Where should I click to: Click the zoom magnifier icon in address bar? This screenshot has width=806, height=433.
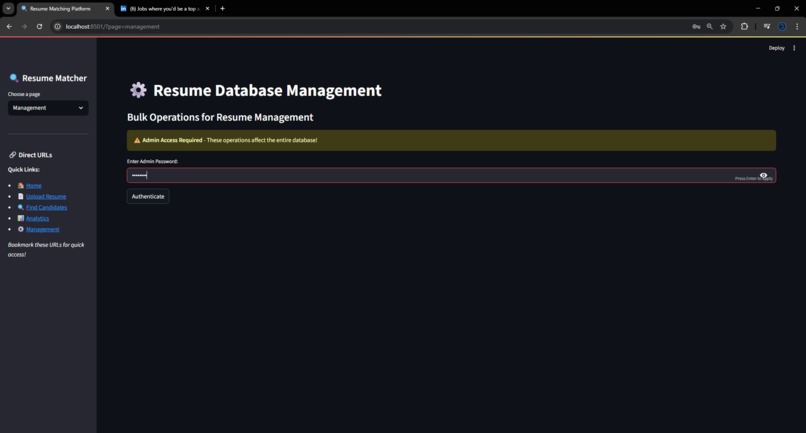(709, 27)
